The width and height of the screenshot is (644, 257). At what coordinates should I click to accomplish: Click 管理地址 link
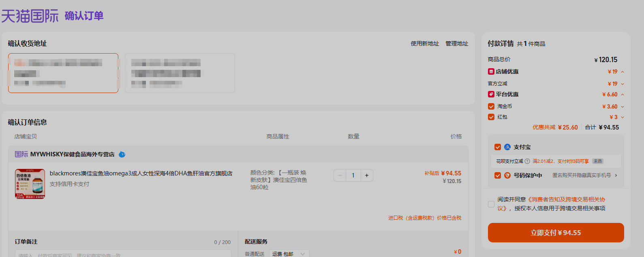(457, 43)
